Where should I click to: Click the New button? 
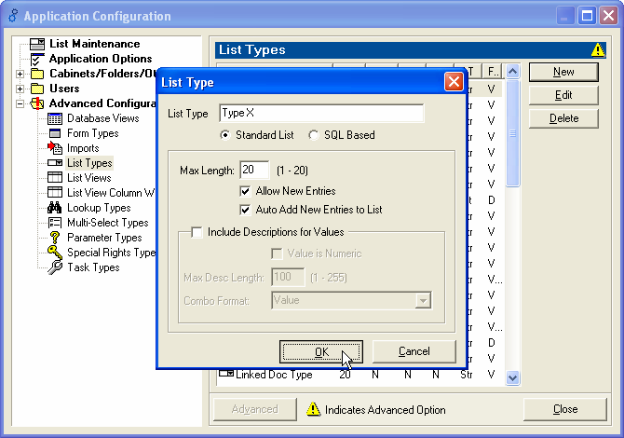click(x=564, y=72)
